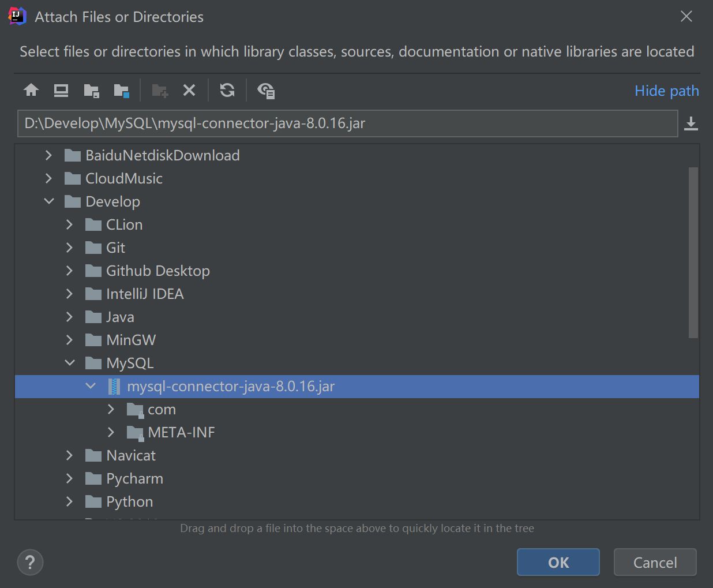
Task: Expand the com folder in jar
Action: (x=111, y=409)
